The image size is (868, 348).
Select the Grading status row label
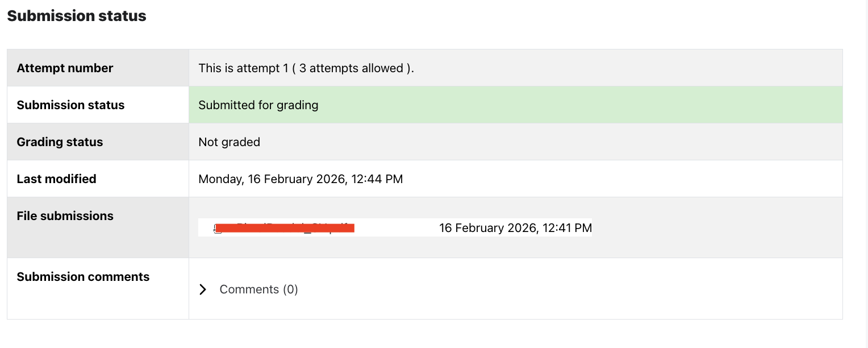(x=60, y=142)
